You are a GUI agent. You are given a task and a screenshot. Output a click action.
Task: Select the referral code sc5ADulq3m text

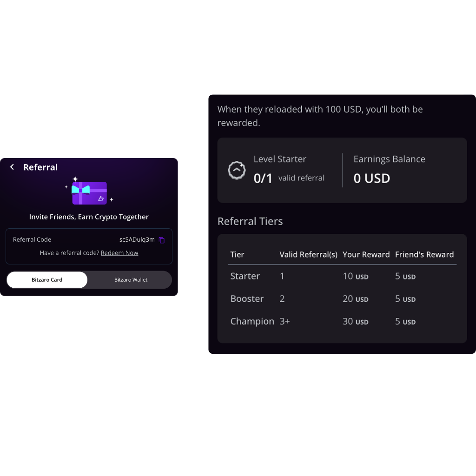(137, 240)
